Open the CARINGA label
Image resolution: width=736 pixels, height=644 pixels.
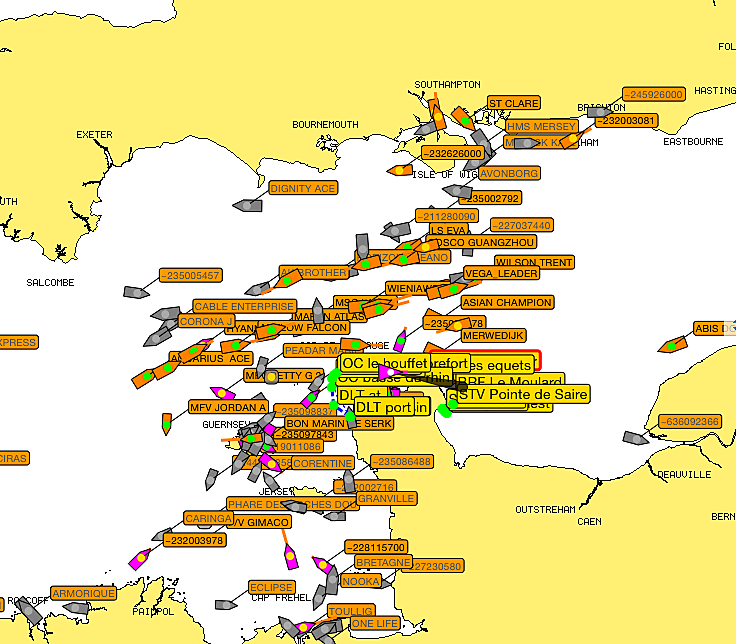[x=208, y=518]
